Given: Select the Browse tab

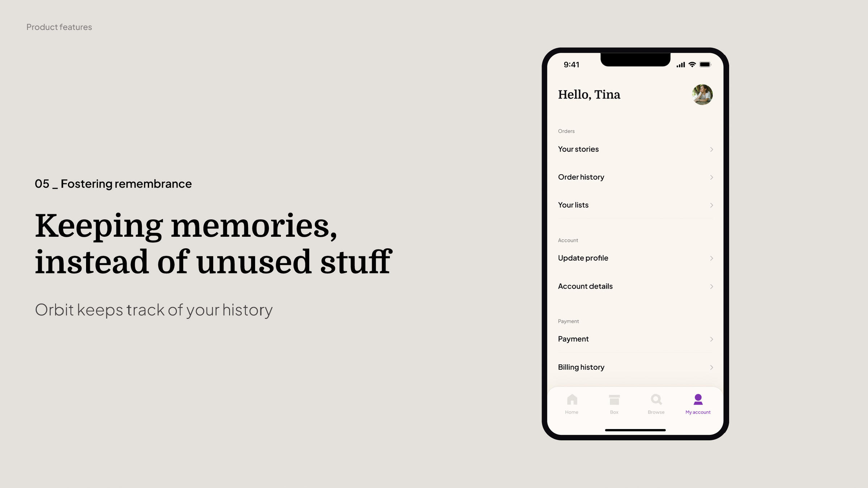Looking at the screenshot, I should point(656,404).
